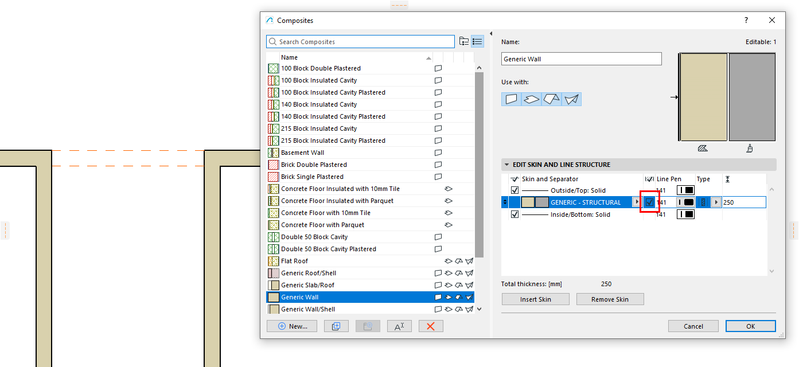Toggle all separator lines via header checkmark
This screenshot has width=799, height=367.
click(515, 179)
